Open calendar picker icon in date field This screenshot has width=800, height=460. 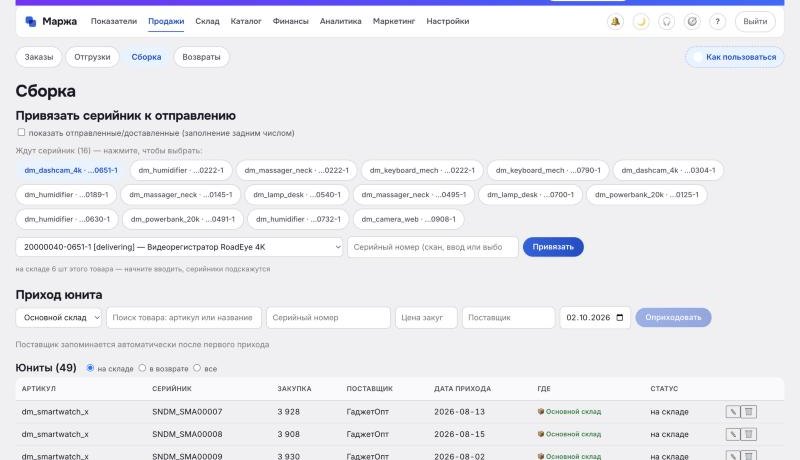620,317
